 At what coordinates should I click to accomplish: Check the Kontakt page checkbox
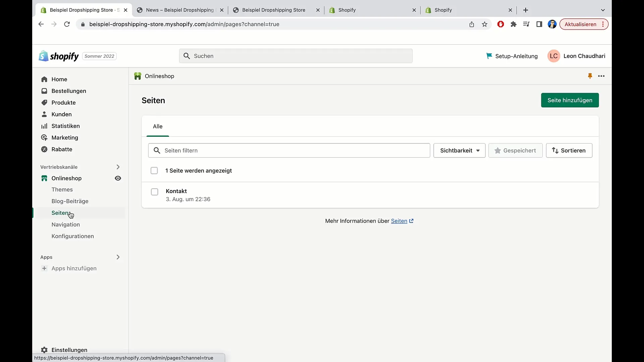(x=154, y=191)
